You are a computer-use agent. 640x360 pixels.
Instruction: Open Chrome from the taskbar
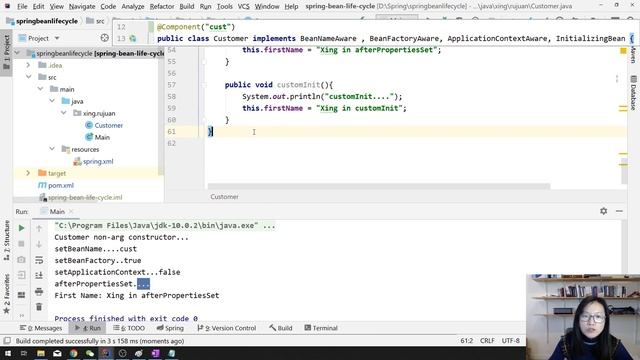(73, 353)
